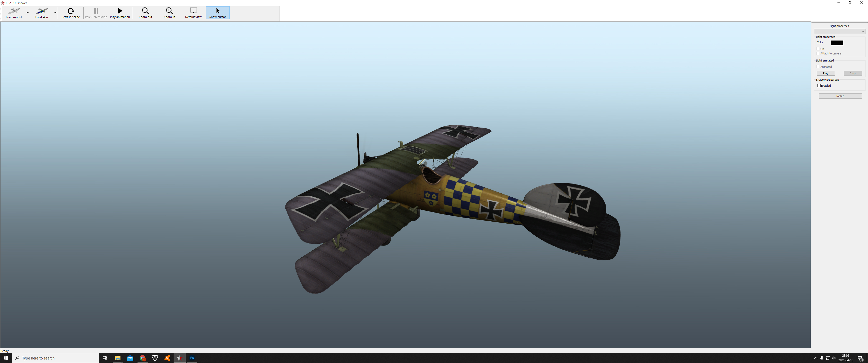Open Photoshop from the taskbar
Image resolution: width=868 pixels, height=363 pixels.
(x=192, y=358)
